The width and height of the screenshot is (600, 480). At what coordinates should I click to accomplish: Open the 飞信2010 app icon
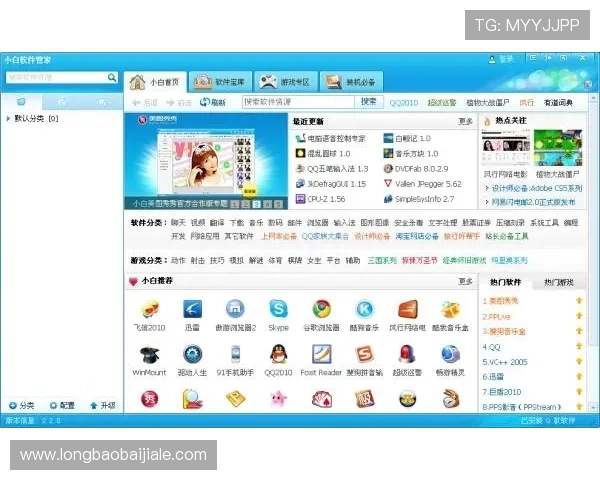[149, 309]
